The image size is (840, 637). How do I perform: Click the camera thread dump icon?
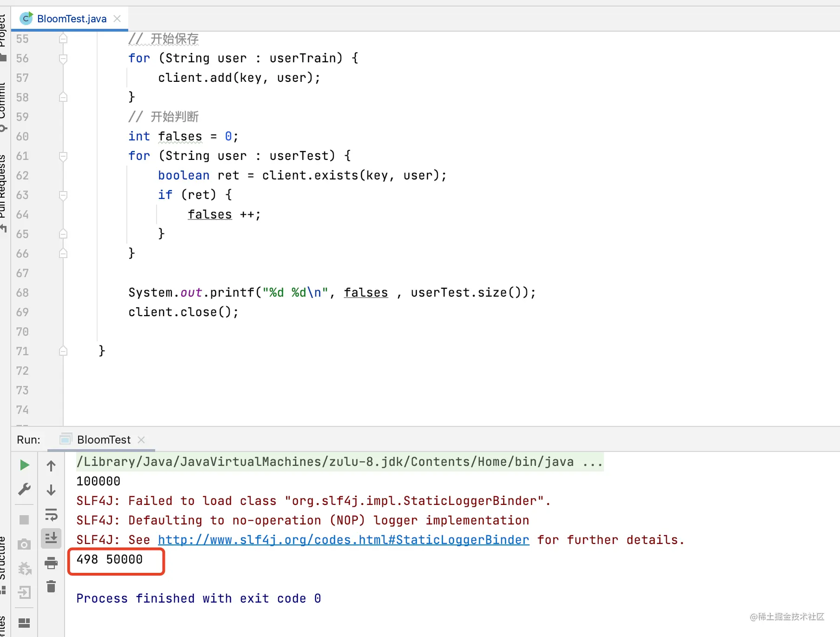coord(24,544)
